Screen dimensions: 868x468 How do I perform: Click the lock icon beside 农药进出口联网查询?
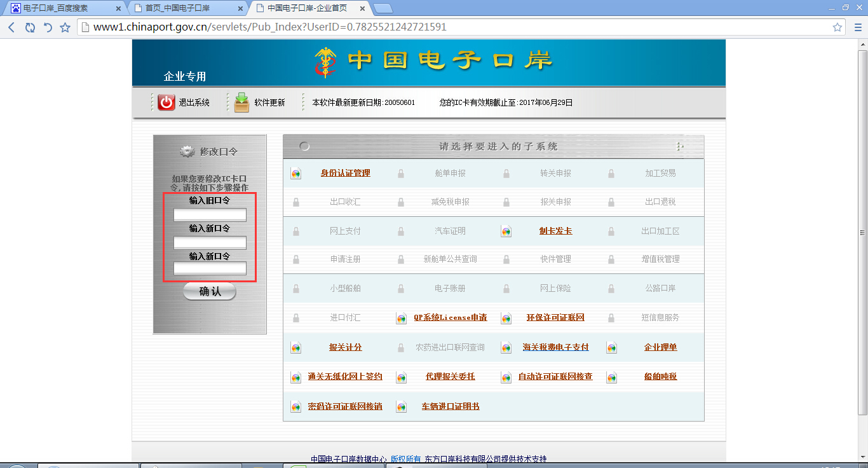tap(401, 348)
